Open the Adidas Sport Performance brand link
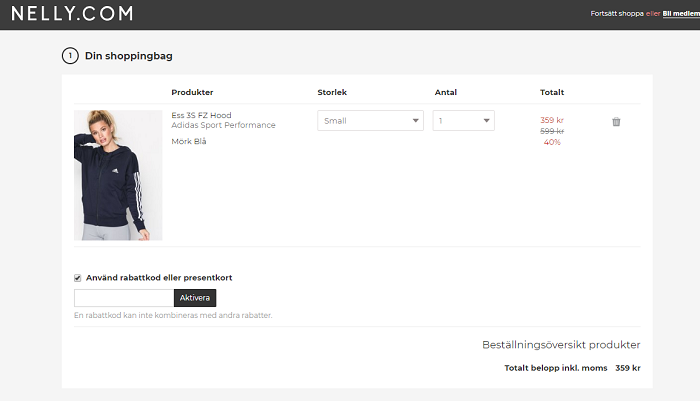Image resolution: width=700 pixels, height=401 pixels. point(223,126)
